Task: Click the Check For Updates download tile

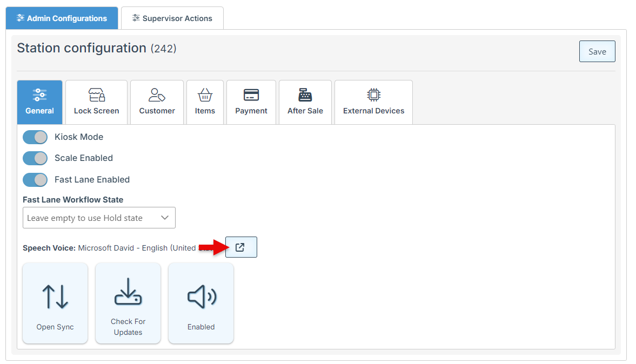Action: point(128,303)
